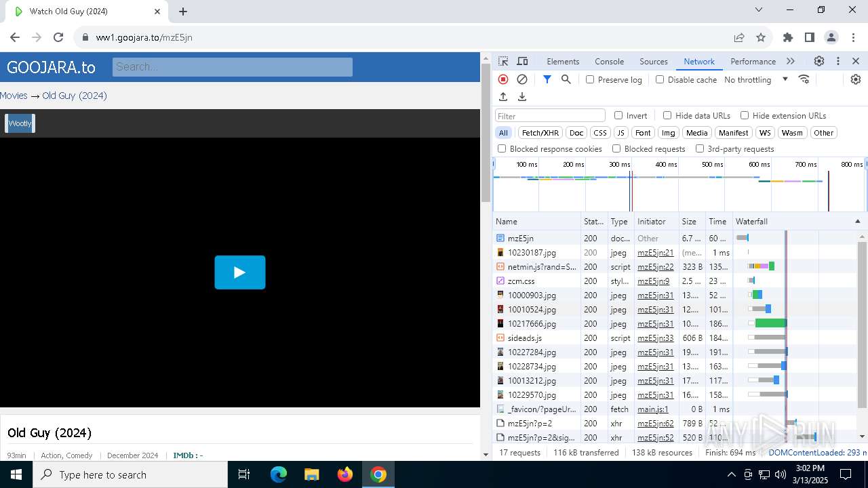Viewport: 868px width, 488px height.
Task: Toggle Chrome side panel icon
Action: 810,37
